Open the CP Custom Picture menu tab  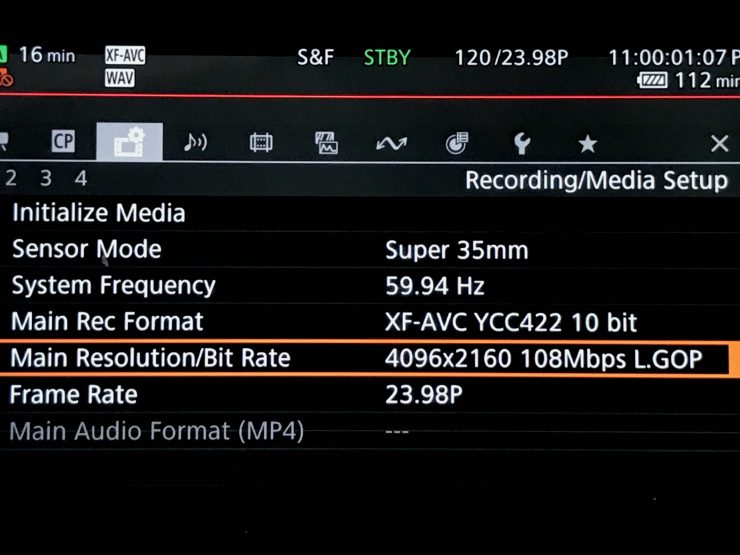pos(63,141)
